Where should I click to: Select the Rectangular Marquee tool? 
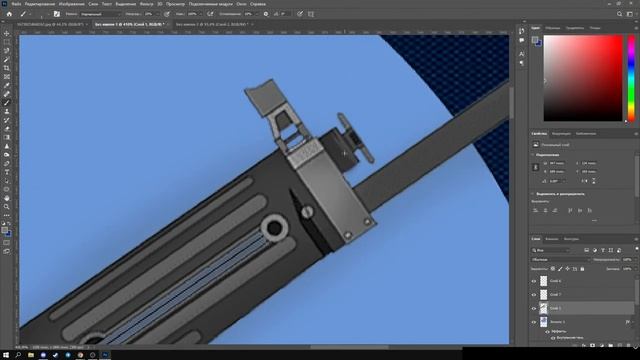(7, 42)
